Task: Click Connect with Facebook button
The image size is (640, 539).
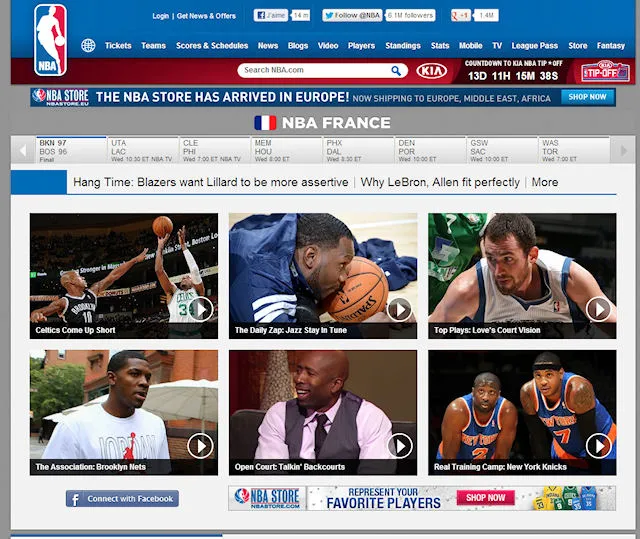Action: [122, 498]
